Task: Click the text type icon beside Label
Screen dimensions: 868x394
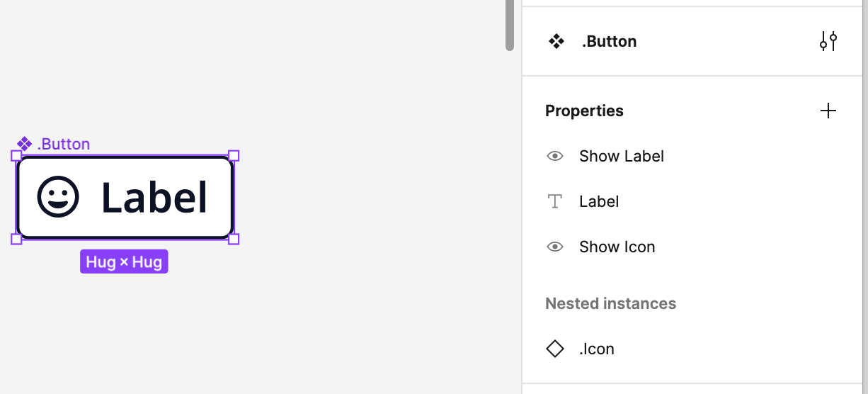Action: pos(555,202)
